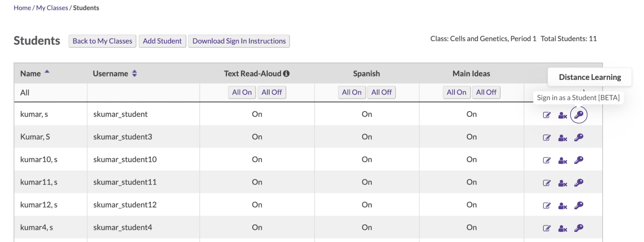Sign in as skumar_student using the key icon

579,115
